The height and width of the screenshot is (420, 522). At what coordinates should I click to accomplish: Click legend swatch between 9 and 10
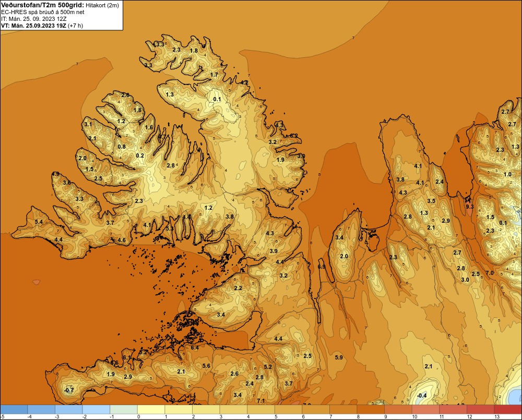click(398, 409)
